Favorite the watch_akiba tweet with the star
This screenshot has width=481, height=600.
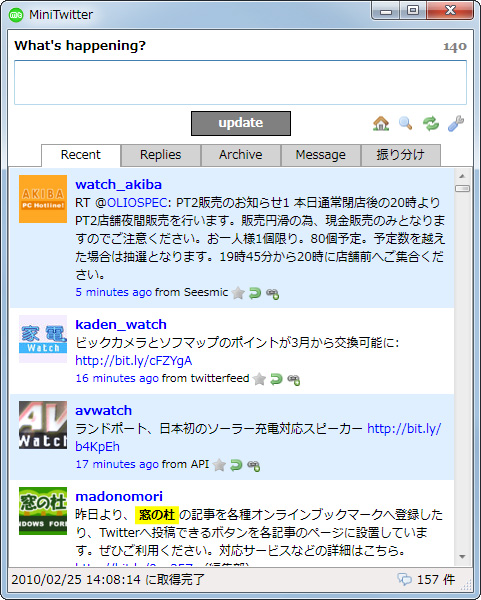click(x=238, y=293)
